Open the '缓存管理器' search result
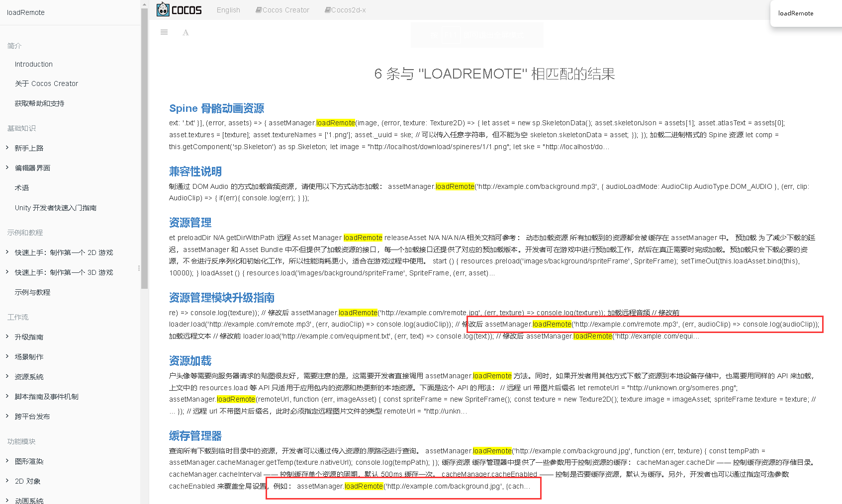842x504 pixels. [194, 435]
